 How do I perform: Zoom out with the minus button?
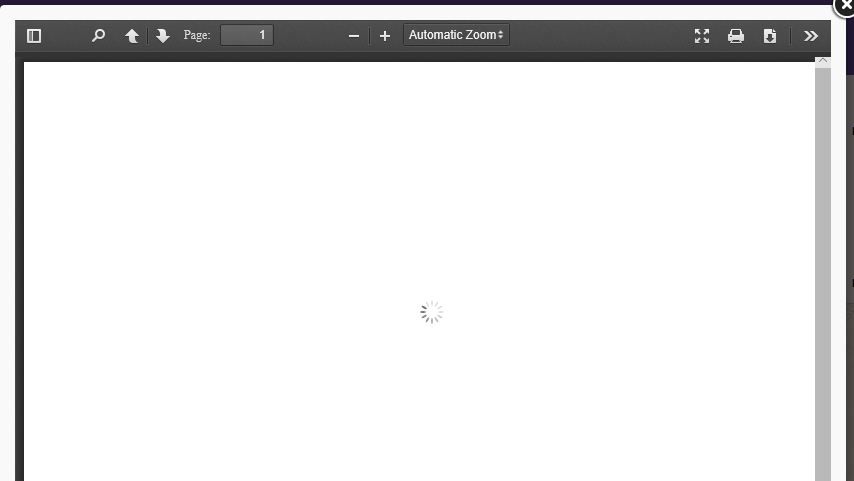click(x=353, y=36)
